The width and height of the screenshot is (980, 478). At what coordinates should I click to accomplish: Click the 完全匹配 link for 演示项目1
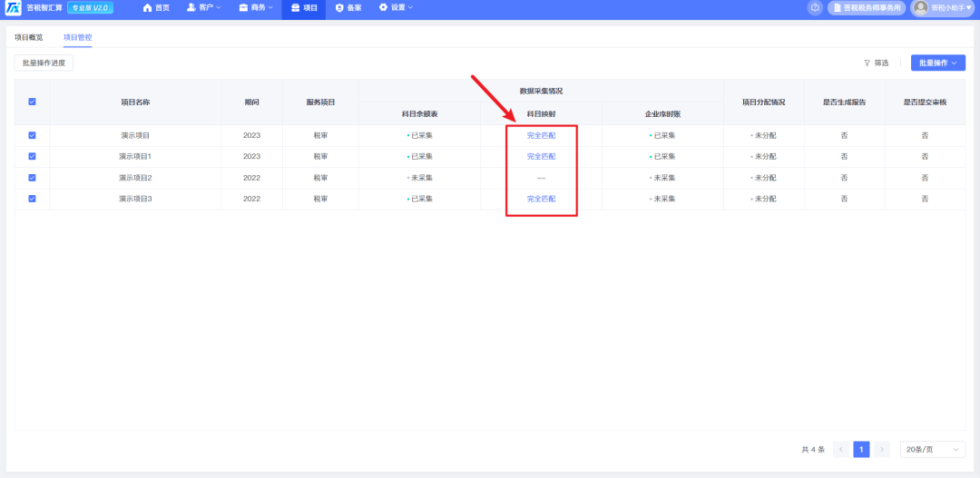[541, 156]
